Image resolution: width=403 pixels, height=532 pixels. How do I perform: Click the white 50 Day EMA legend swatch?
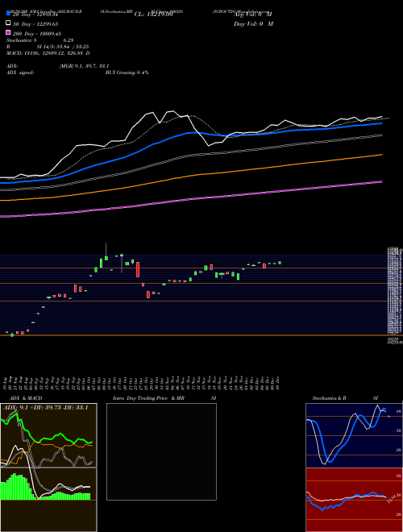(x=8, y=23)
